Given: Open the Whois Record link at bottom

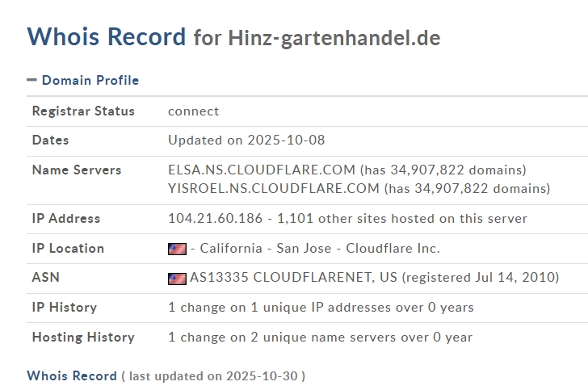Looking at the screenshot, I should point(72,375).
